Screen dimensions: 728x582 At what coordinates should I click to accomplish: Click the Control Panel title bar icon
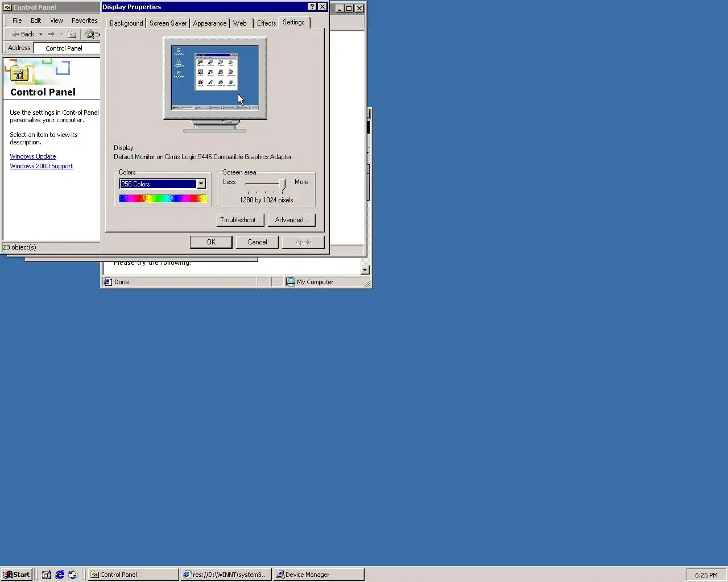(8, 7)
